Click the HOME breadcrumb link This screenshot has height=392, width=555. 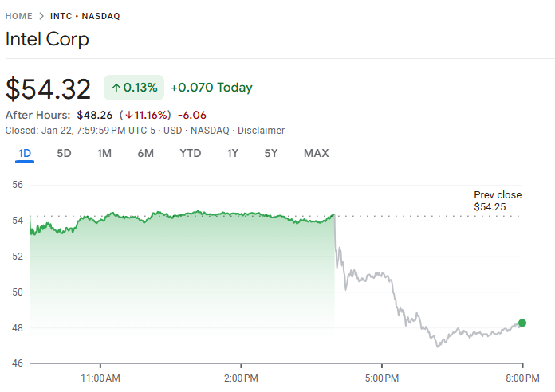pos(19,17)
